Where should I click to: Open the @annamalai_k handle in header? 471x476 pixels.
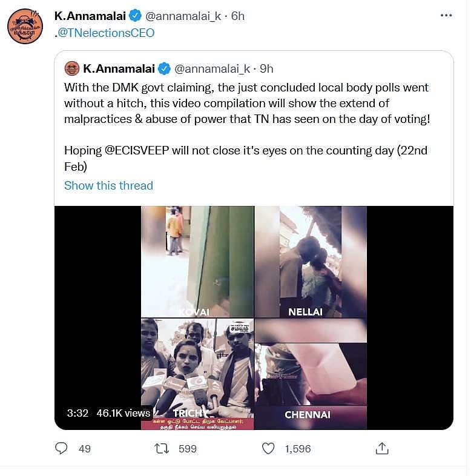pyautogui.click(x=183, y=16)
